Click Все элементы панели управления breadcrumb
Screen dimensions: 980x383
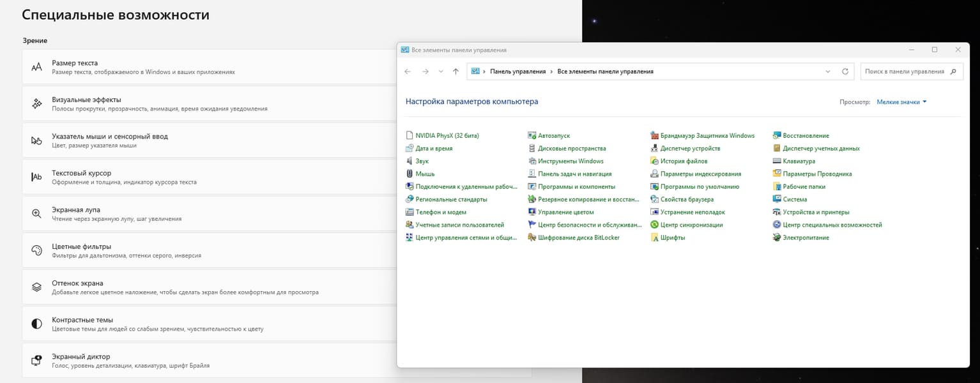click(x=606, y=71)
